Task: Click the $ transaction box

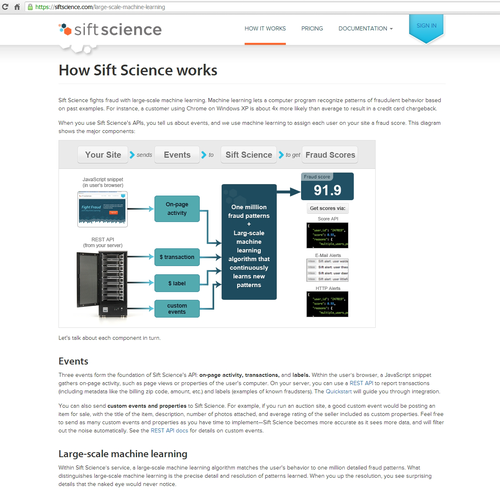Action: (177, 257)
